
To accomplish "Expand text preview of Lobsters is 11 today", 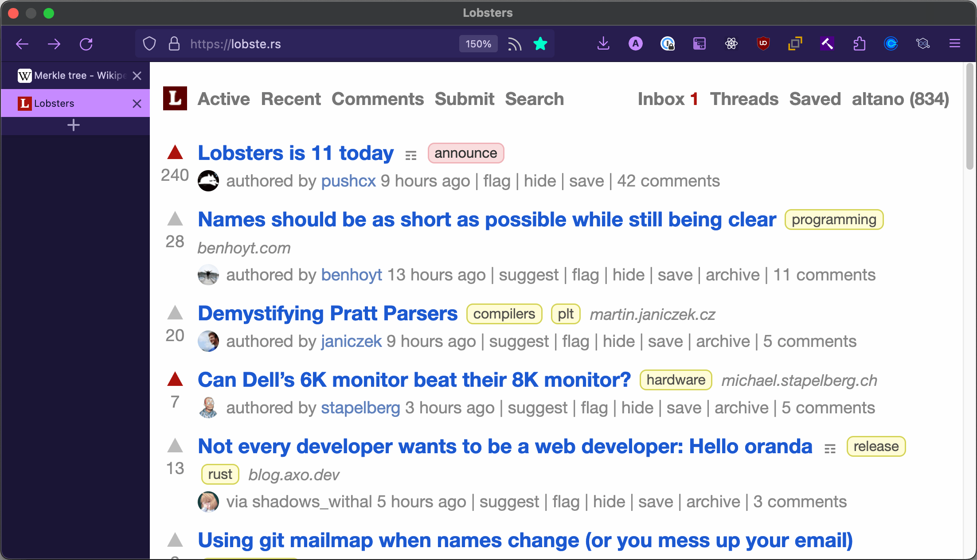I will click(x=411, y=156).
